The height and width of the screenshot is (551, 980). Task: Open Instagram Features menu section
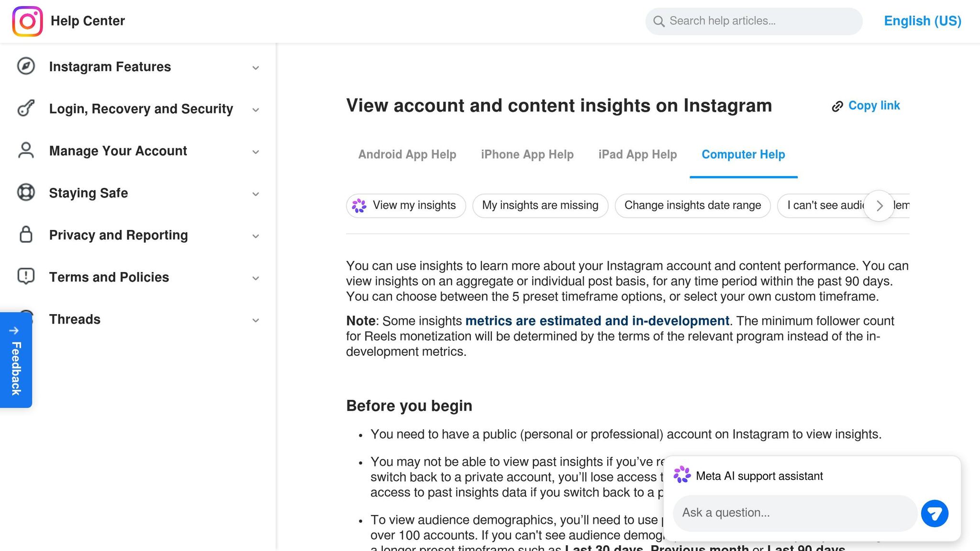(x=138, y=66)
